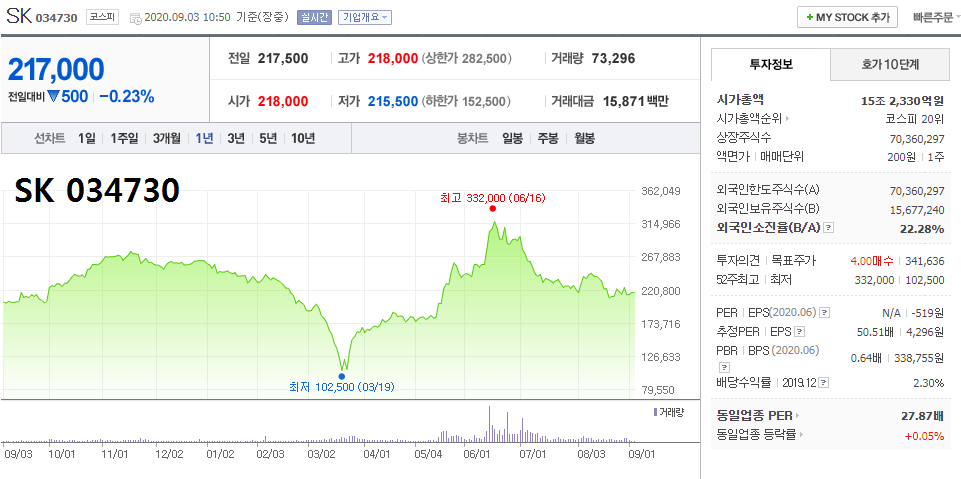The height and width of the screenshot is (479, 961).
Task: Select the 1주일 line chart range
Action: coord(124,138)
